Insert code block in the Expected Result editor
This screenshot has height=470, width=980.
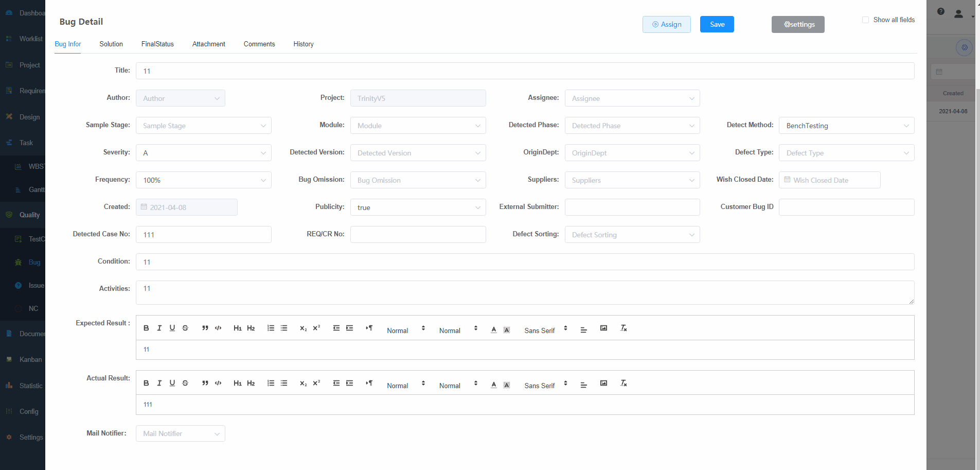(218, 328)
